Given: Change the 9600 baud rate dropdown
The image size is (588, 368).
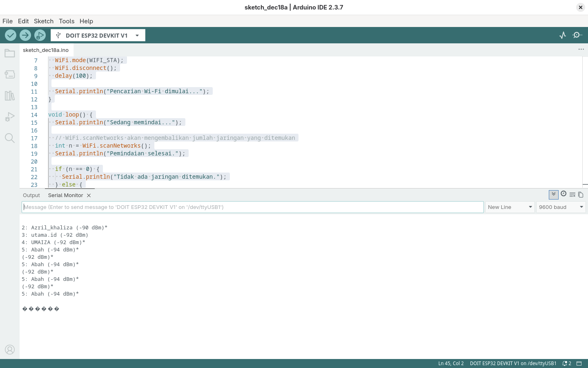Looking at the screenshot, I should click(x=561, y=207).
